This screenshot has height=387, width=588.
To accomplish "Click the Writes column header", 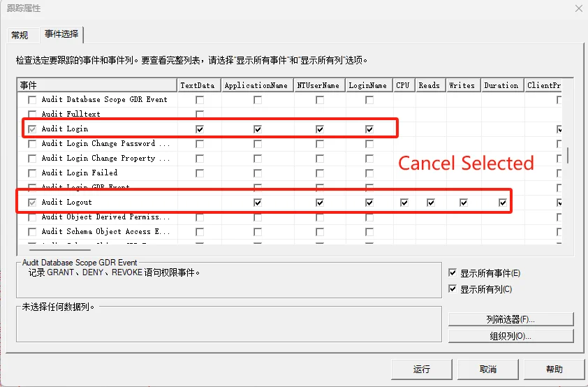I will [464, 85].
